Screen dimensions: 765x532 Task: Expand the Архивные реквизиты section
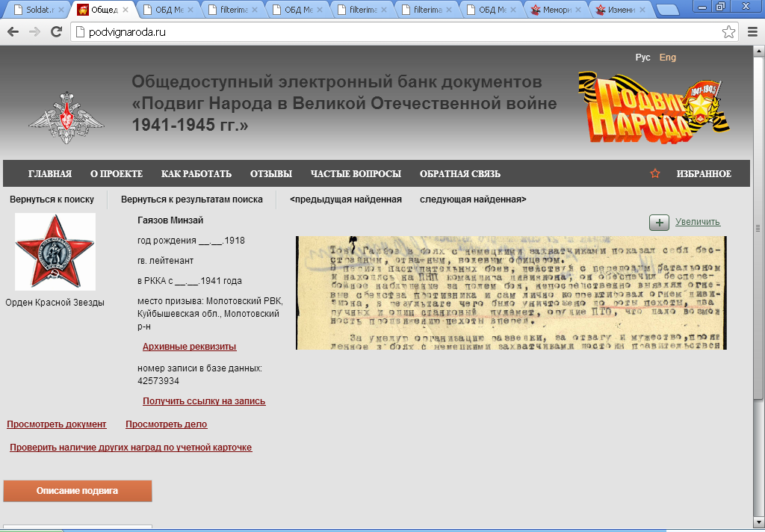point(189,347)
